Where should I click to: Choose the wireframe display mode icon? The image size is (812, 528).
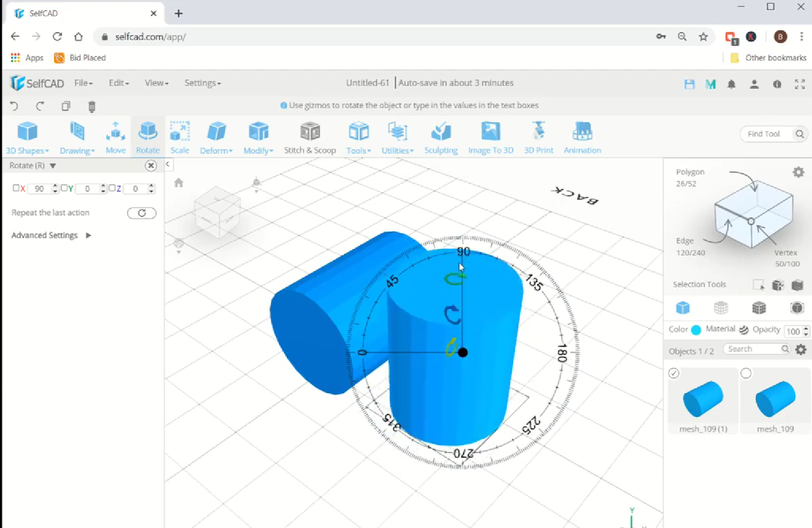pyautogui.click(x=721, y=308)
